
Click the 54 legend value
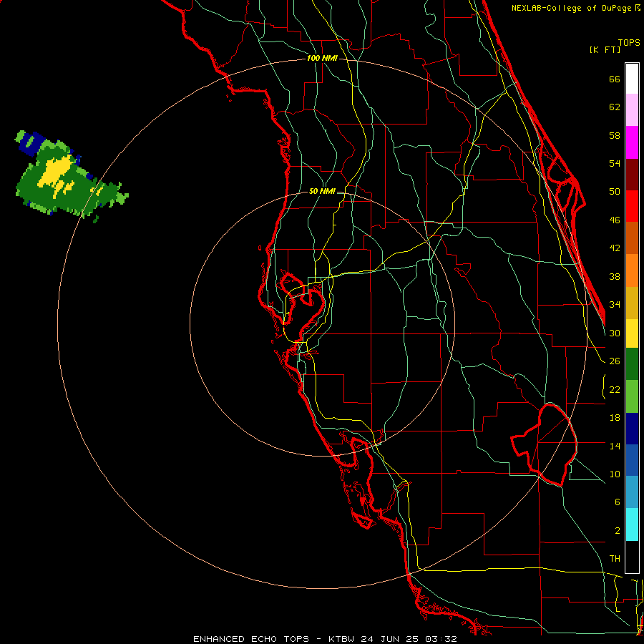click(x=615, y=163)
